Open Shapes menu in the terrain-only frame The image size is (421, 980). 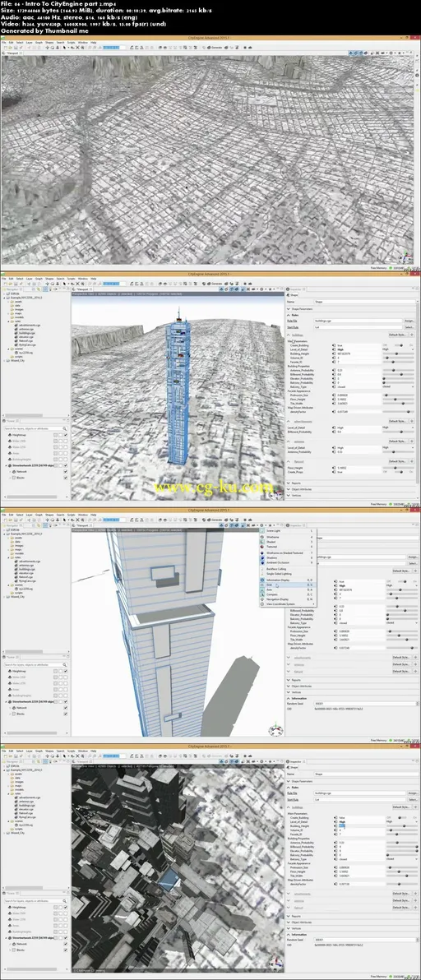(49, 43)
